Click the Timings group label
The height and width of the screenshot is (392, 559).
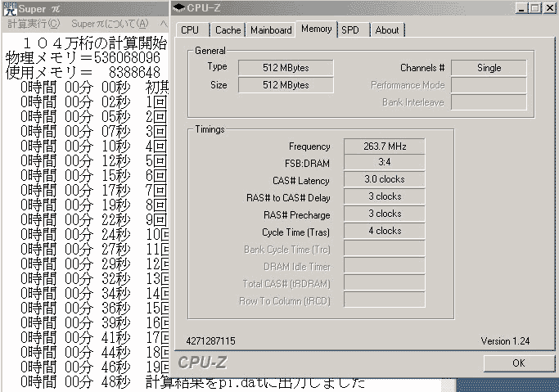(x=210, y=129)
